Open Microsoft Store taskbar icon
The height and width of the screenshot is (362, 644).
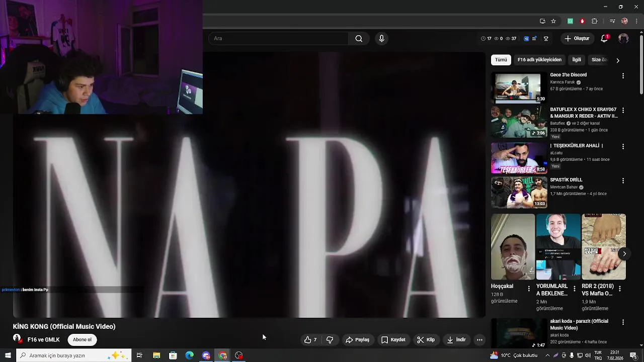click(173, 355)
